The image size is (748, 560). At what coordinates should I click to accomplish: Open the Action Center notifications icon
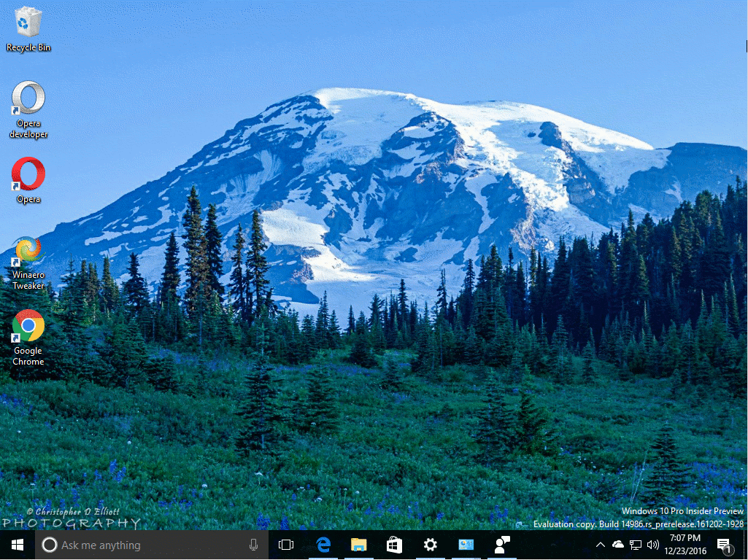pos(725,545)
